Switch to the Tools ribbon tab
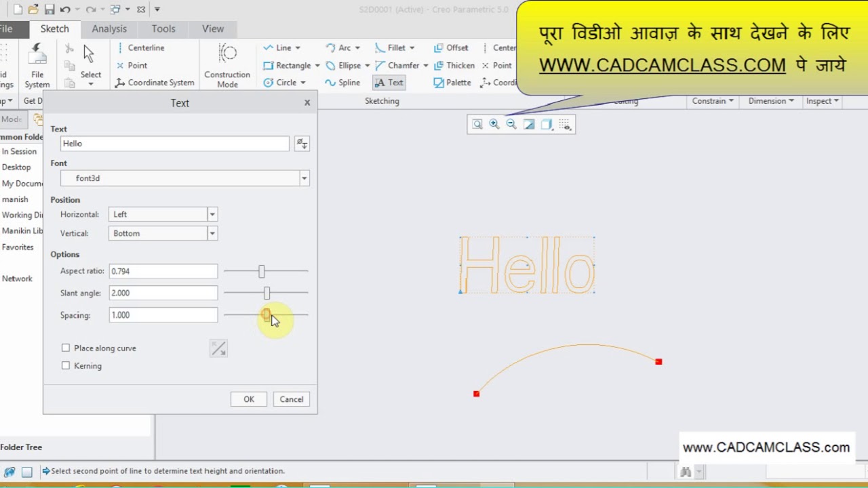Viewport: 868px width, 488px height. click(x=163, y=28)
